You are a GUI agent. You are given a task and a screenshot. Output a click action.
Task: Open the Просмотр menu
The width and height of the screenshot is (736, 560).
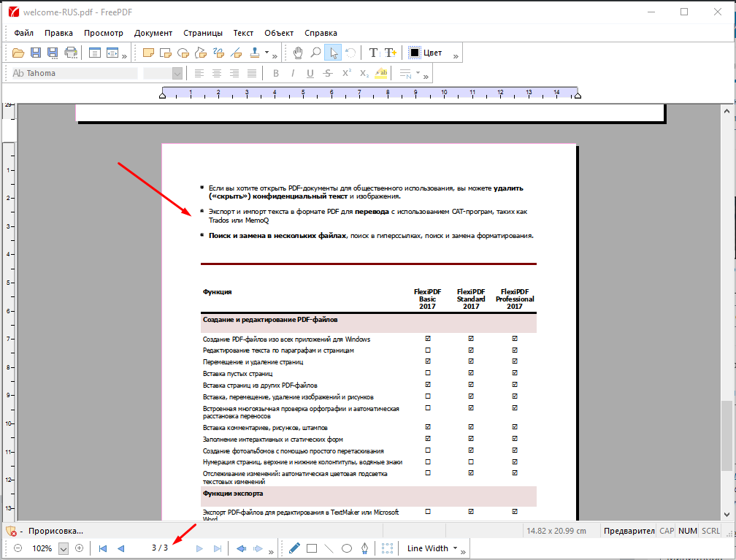point(103,33)
